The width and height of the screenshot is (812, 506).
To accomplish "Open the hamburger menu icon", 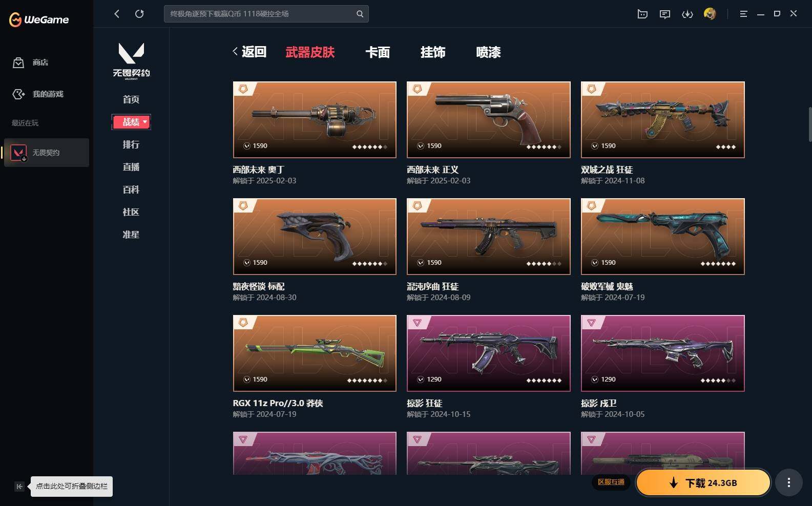I will tap(744, 14).
